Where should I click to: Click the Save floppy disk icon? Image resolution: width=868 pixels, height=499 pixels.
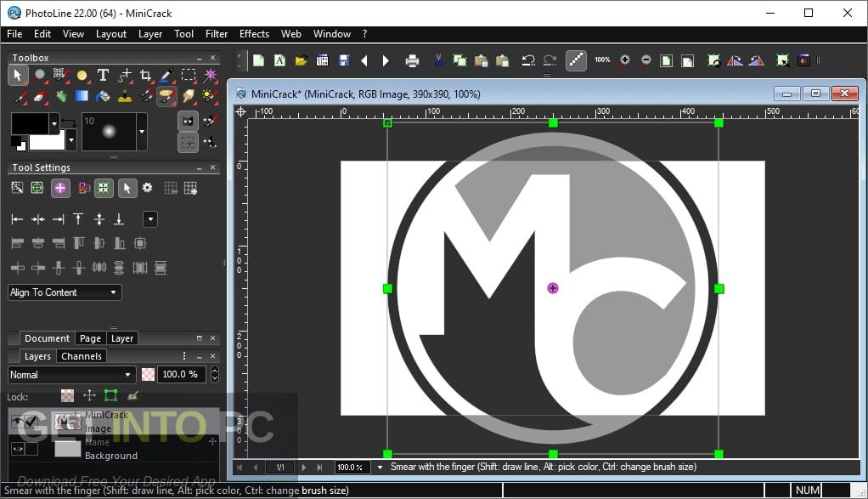pos(344,60)
